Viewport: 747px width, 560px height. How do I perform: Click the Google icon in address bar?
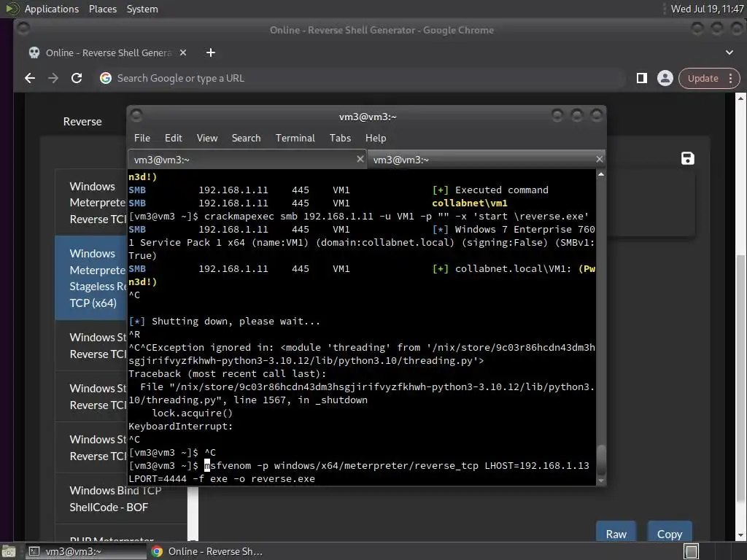coord(105,78)
